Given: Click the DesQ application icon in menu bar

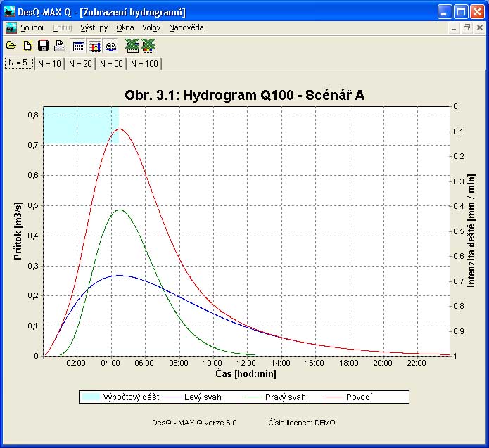Looking at the screenshot, I should pos(11,27).
